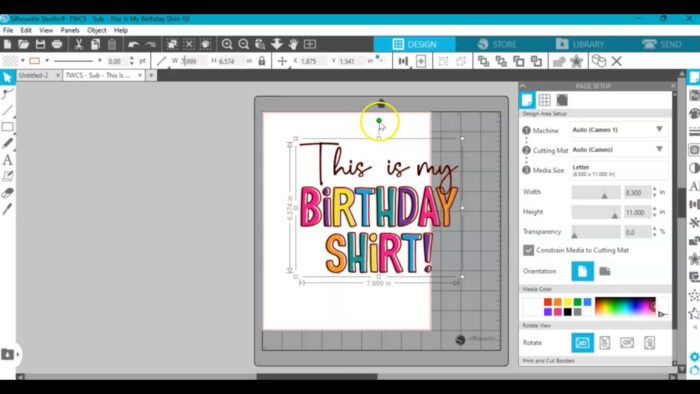Screen dimensions: 700x394
Task: Choose the green media color swatch
Action: pyautogui.click(x=577, y=302)
